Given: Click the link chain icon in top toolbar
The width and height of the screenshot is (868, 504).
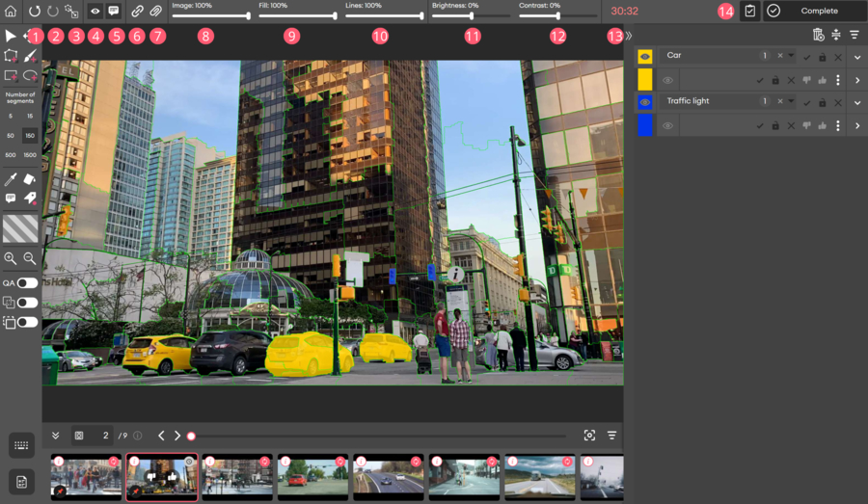Looking at the screenshot, I should [137, 11].
